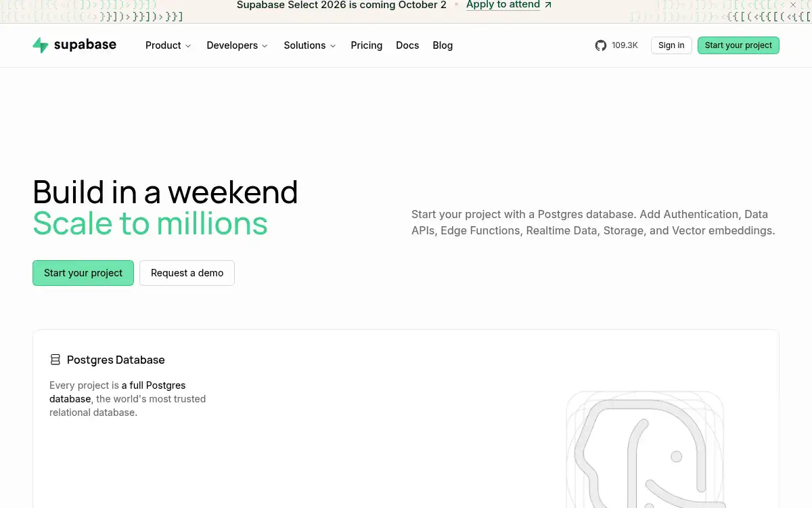Close the announcement banner with X

pos(793,5)
